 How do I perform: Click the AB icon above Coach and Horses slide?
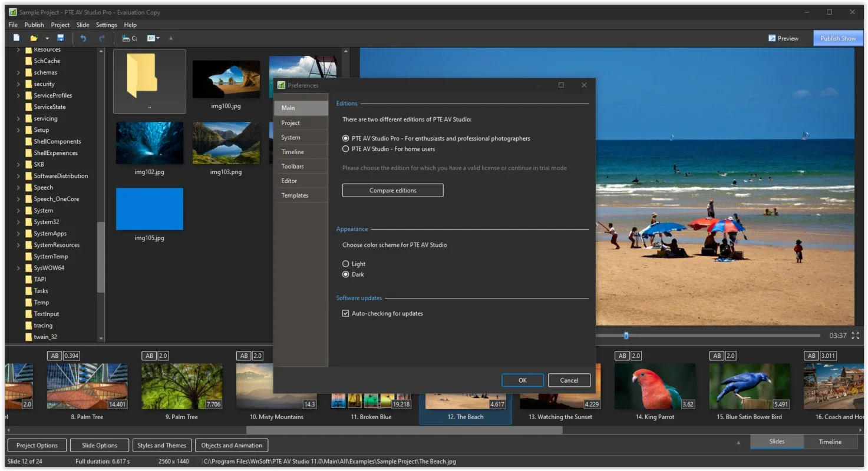(811, 356)
